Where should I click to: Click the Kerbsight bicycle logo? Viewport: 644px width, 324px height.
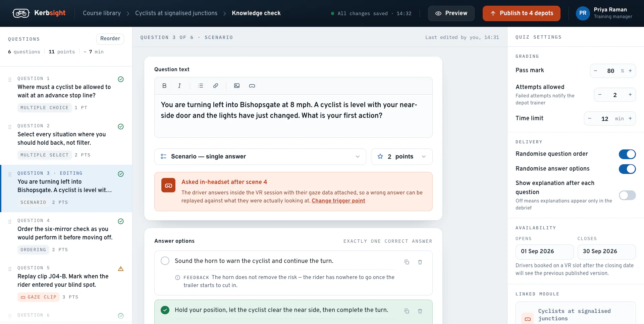(x=21, y=13)
